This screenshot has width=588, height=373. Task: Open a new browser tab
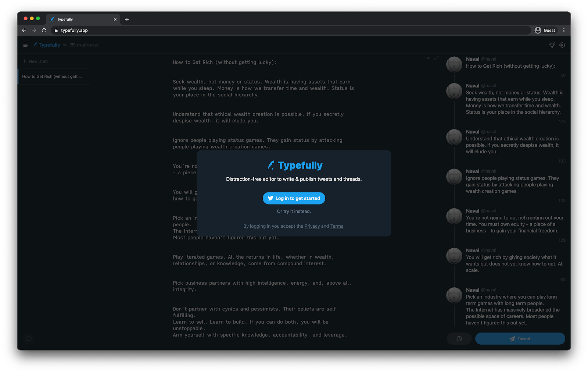(127, 19)
